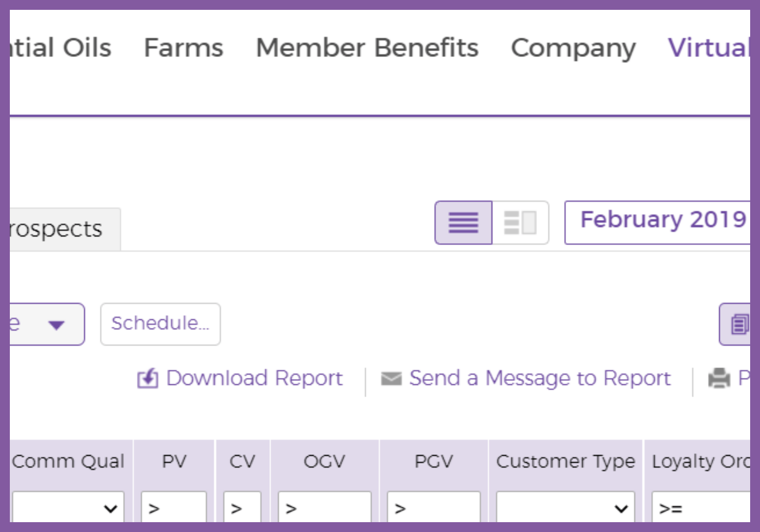Click the Schedule... button

tap(160, 324)
